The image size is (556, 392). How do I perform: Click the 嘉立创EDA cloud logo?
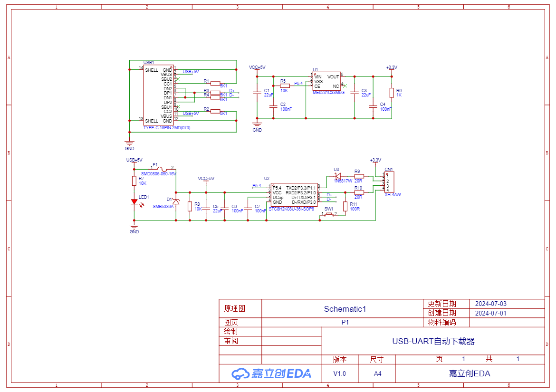point(272,373)
